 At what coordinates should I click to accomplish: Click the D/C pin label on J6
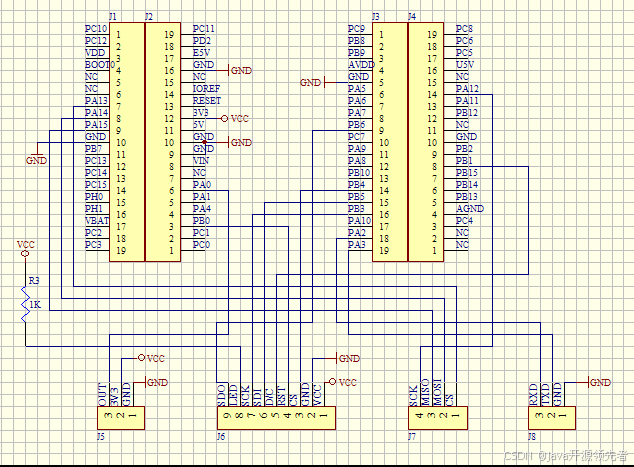pos(269,397)
